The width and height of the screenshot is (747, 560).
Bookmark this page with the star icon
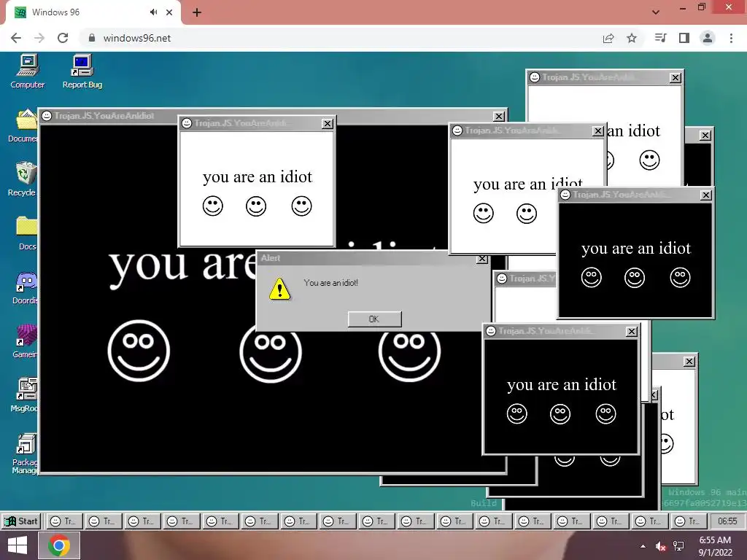632,38
